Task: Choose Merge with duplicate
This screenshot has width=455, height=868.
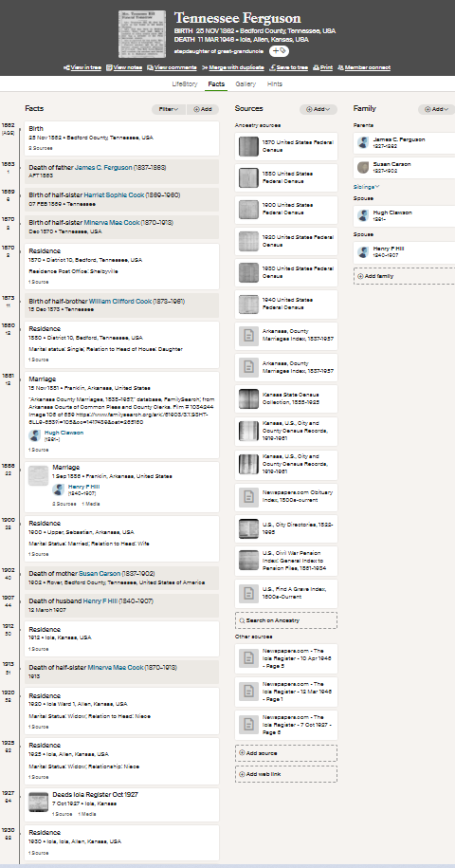Action: (x=233, y=67)
